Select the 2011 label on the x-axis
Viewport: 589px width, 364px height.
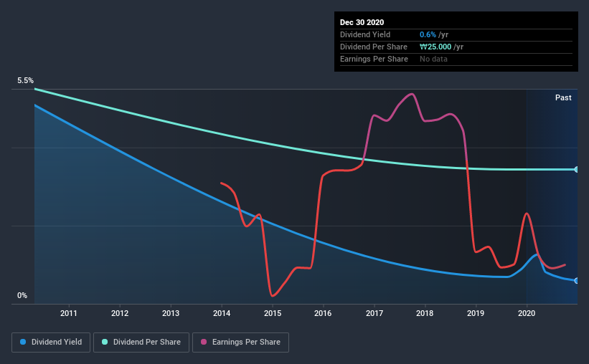[69, 313]
